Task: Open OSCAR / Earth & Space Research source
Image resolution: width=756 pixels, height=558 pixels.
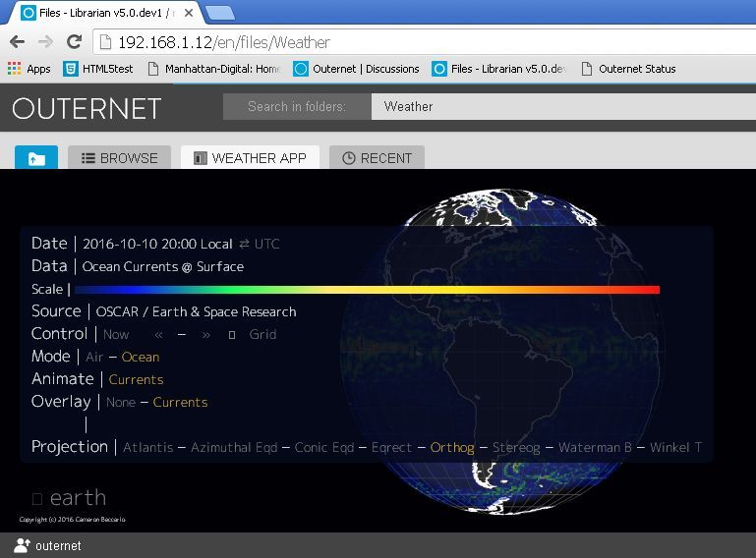Action: click(197, 311)
